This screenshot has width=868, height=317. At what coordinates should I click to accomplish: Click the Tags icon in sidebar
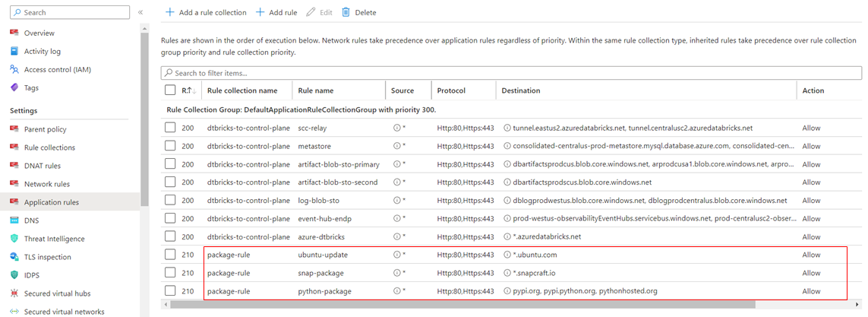[x=14, y=88]
